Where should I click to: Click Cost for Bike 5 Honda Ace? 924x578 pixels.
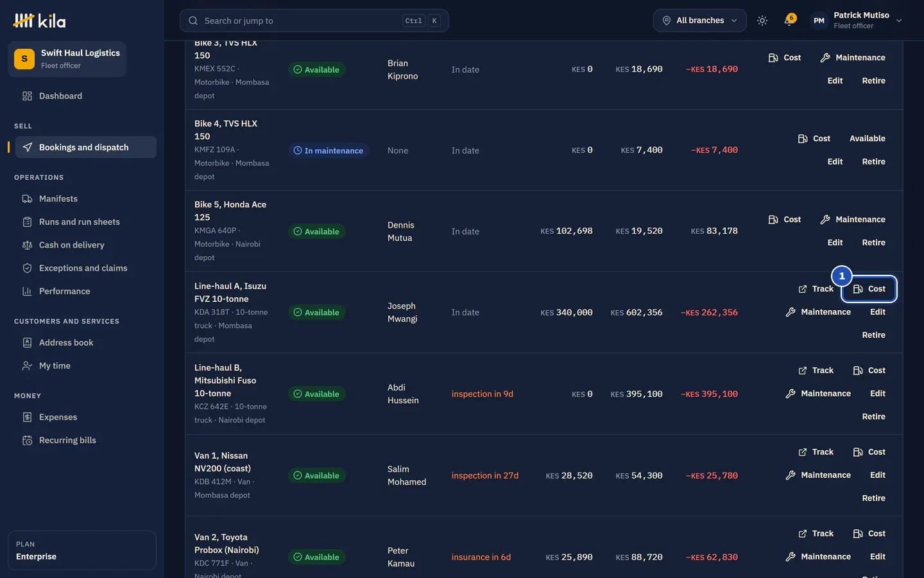[x=785, y=220]
